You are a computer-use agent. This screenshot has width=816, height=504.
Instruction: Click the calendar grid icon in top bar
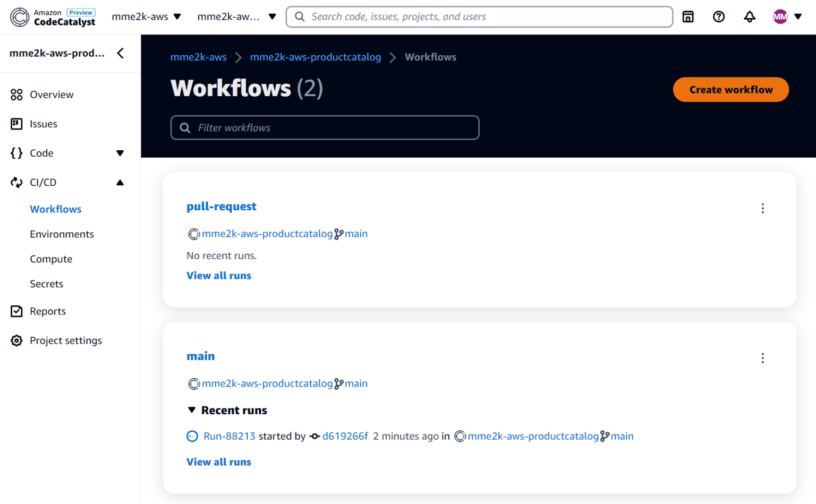pos(687,16)
